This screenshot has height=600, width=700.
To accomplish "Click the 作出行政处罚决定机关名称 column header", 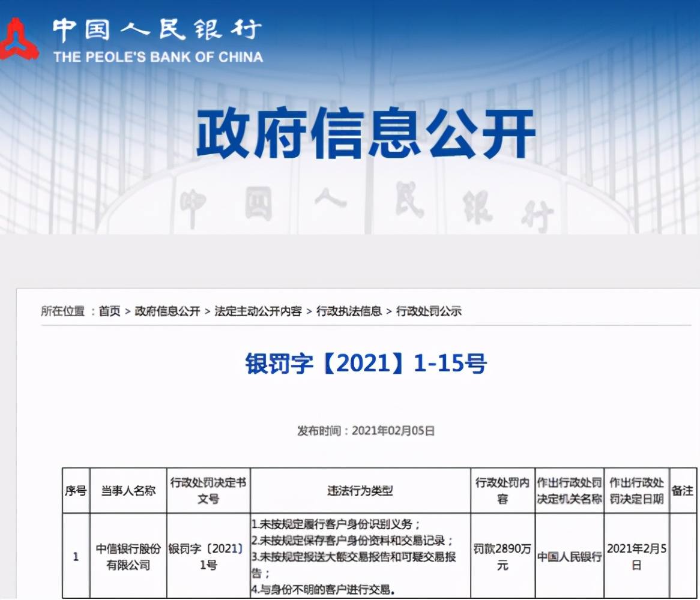I will [569, 491].
